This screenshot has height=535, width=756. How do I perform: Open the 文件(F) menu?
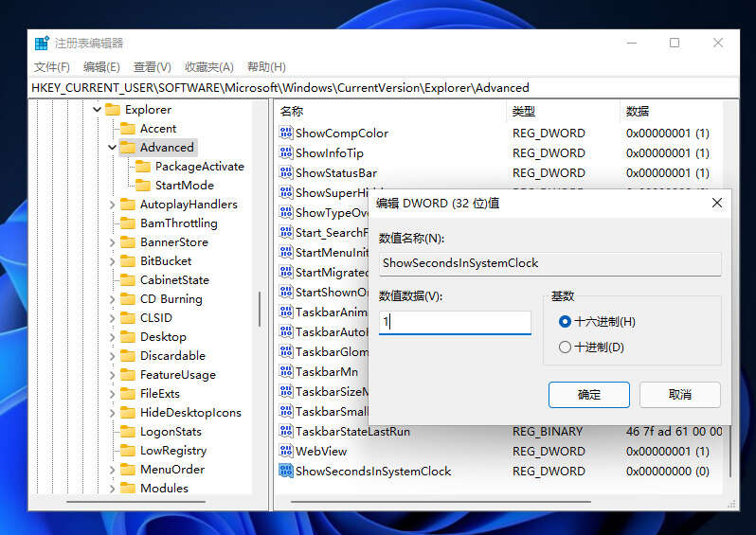click(x=51, y=66)
